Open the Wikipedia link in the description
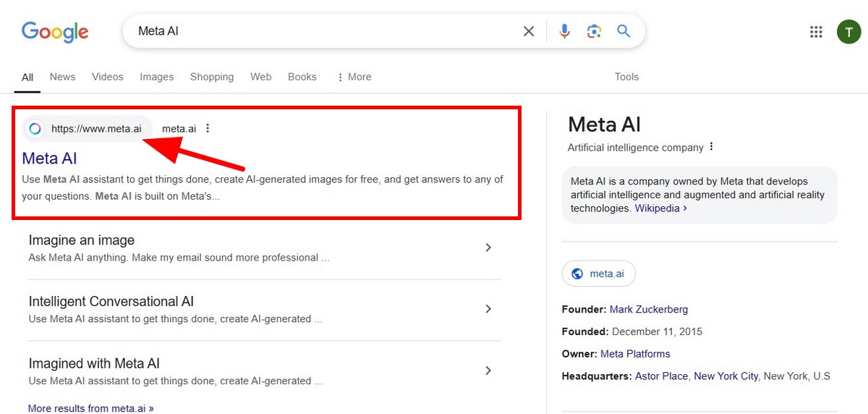This screenshot has height=414, width=868. tap(661, 208)
